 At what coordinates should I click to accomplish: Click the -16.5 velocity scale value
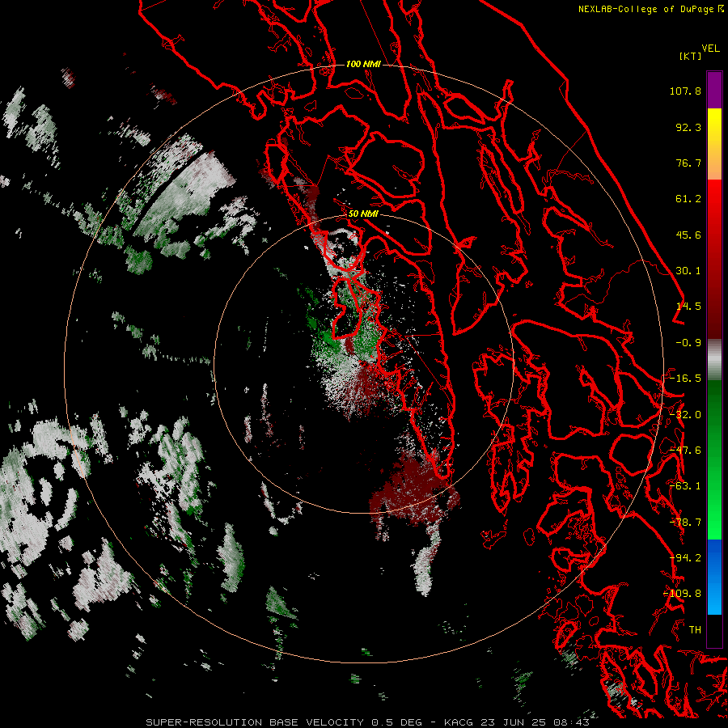point(685,379)
